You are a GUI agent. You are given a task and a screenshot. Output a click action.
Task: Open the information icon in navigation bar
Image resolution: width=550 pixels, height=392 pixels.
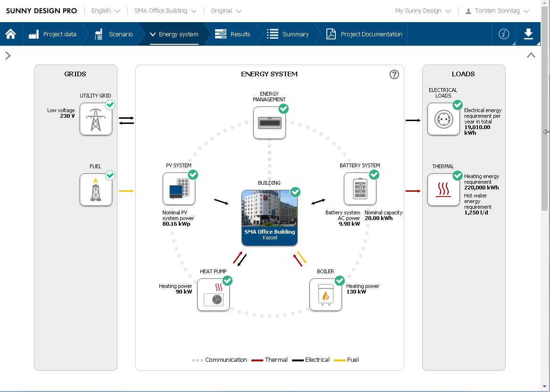[x=504, y=34]
